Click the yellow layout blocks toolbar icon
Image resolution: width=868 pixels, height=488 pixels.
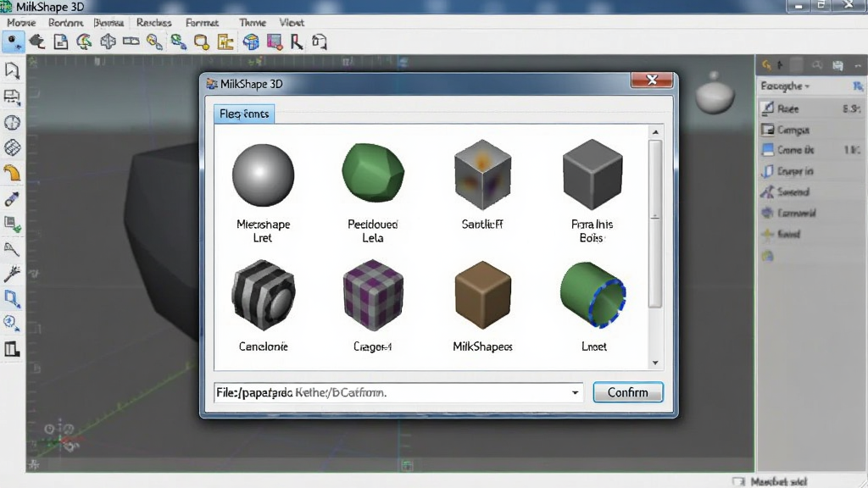click(225, 42)
